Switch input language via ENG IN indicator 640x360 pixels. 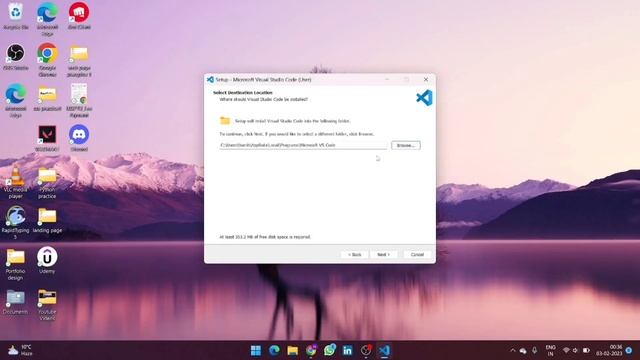[x=551, y=351]
